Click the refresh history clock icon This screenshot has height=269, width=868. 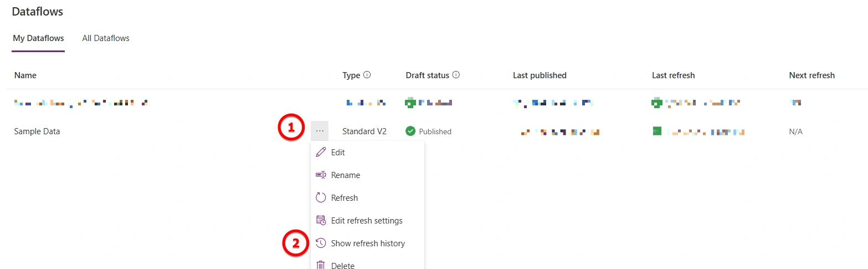[321, 243]
